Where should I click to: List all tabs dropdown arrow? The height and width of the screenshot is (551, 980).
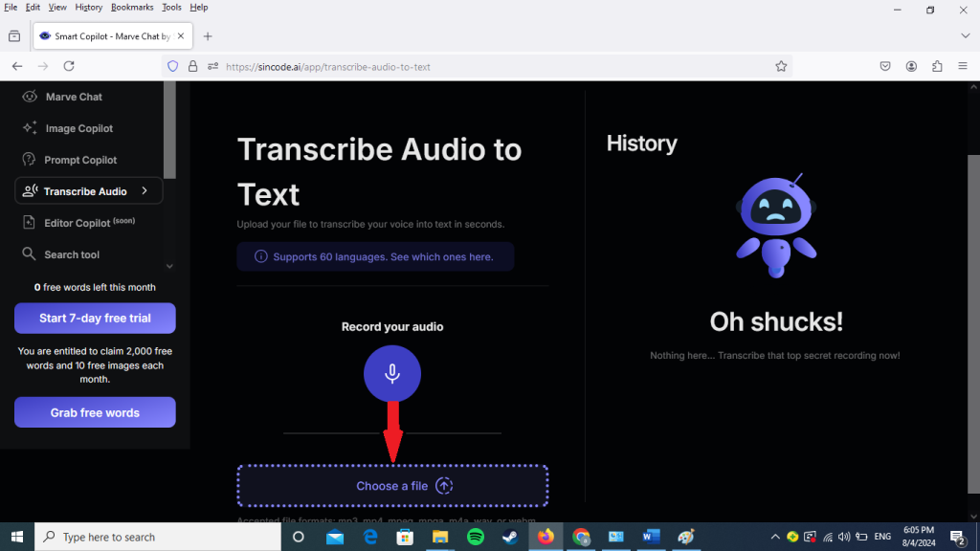coord(965,36)
